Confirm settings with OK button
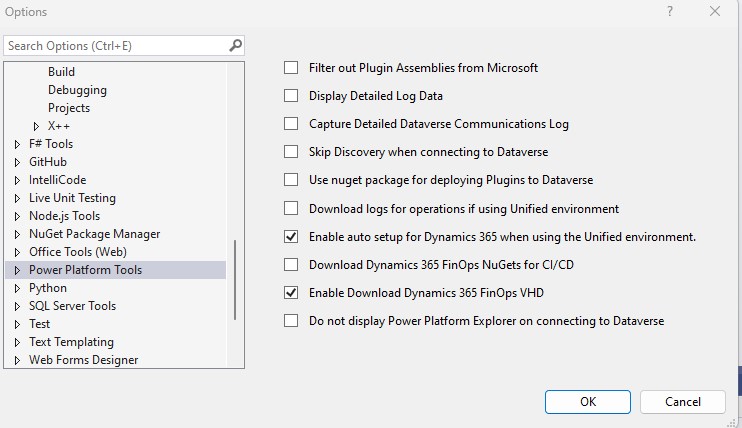The image size is (742, 428). (x=588, y=402)
